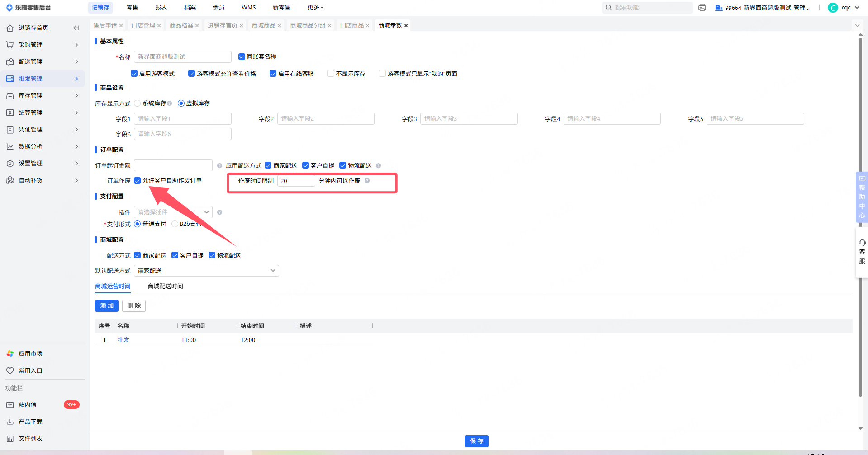The height and width of the screenshot is (455, 868).
Task: Open the 默认配送方式 dropdown
Action: (x=206, y=271)
